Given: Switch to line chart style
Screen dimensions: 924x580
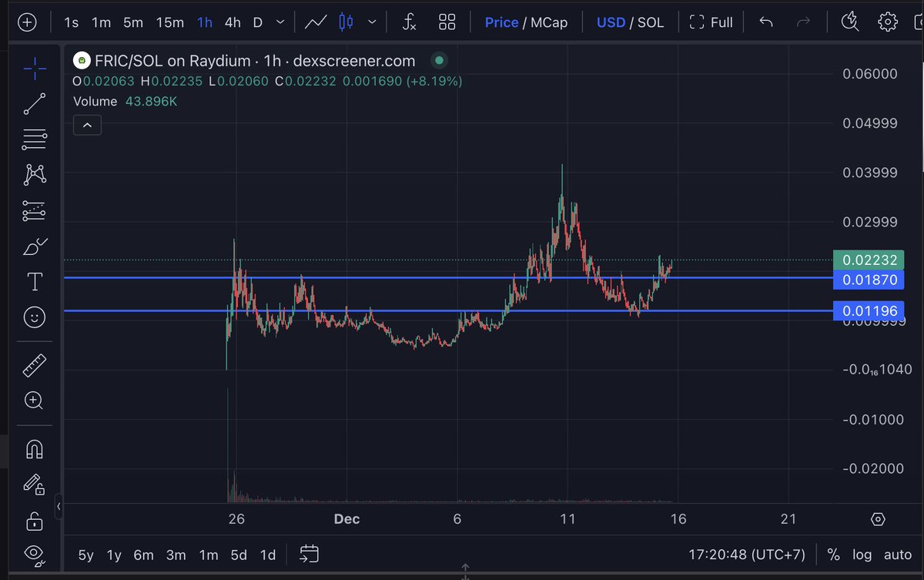Looking at the screenshot, I should 316,22.
